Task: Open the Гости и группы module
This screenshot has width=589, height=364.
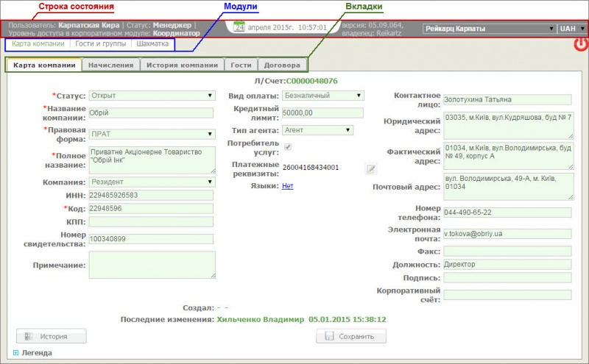Action: [x=102, y=44]
